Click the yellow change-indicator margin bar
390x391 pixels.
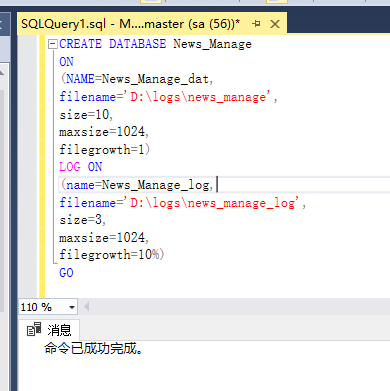(x=42, y=166)
